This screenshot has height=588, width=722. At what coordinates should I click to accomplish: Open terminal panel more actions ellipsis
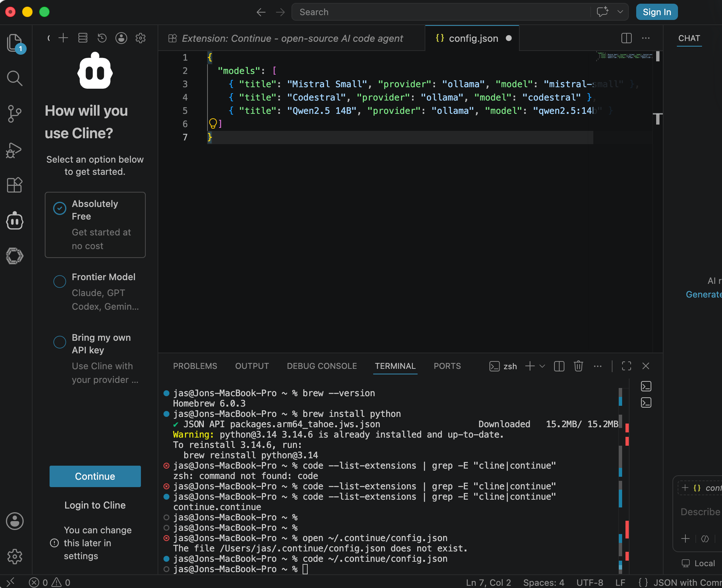point(598,366)
